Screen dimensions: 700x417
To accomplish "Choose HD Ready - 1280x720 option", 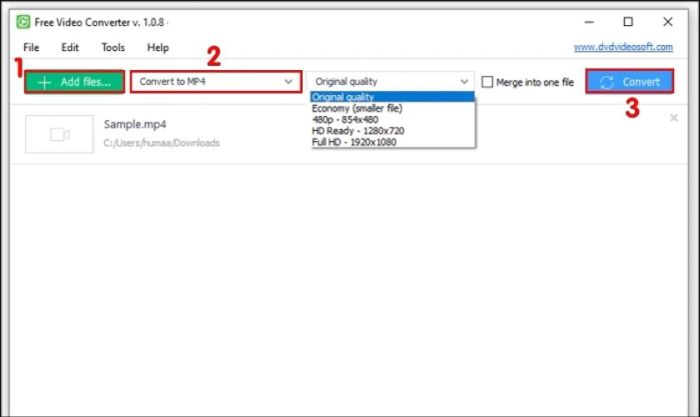I will tap(392, 131).
